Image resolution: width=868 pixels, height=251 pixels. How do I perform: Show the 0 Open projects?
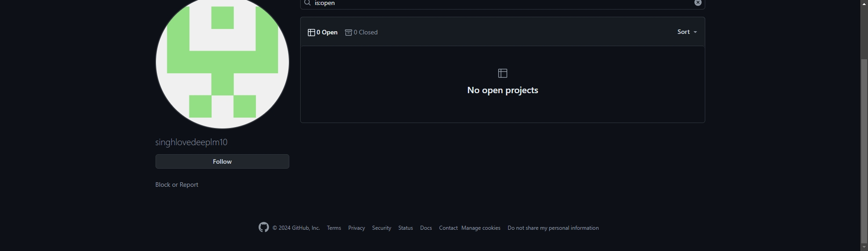323,32
